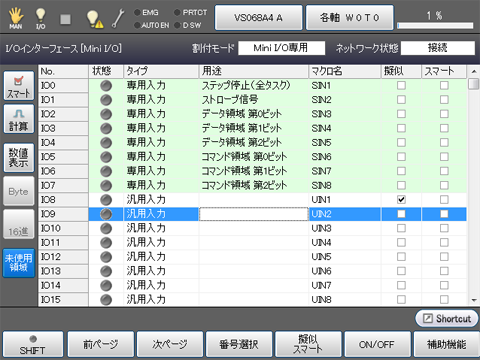Tap the I/O light bulb icon

pos(40,18)
